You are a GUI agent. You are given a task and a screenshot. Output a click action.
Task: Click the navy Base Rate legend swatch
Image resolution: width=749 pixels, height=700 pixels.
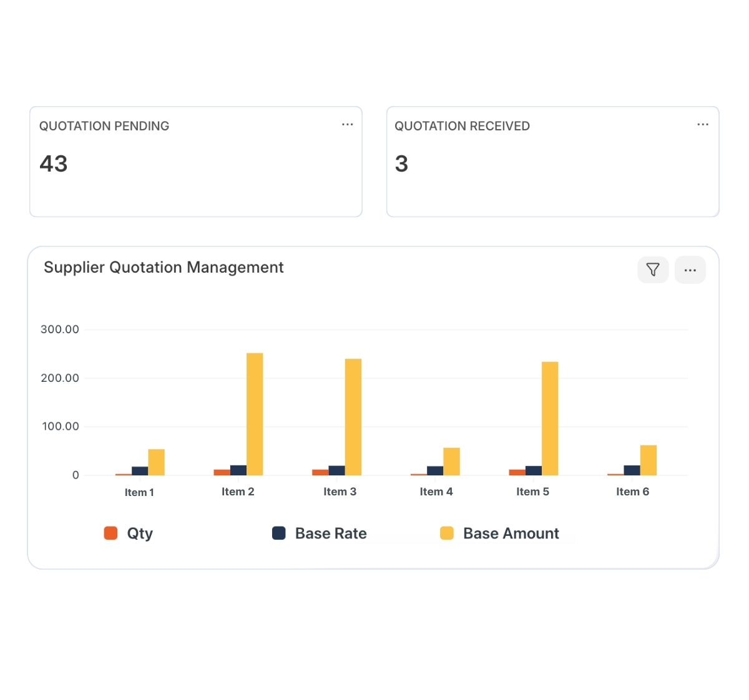279,533
